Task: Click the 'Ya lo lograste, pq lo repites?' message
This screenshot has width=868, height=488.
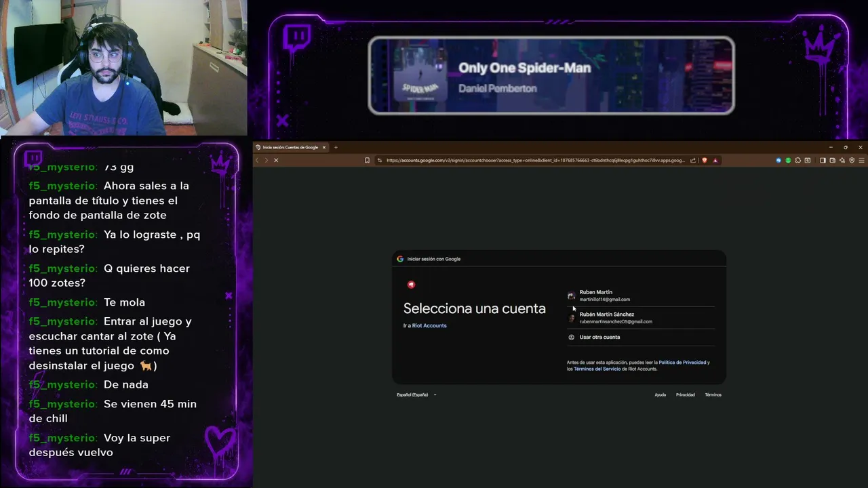Action: (x=115, y=242)
